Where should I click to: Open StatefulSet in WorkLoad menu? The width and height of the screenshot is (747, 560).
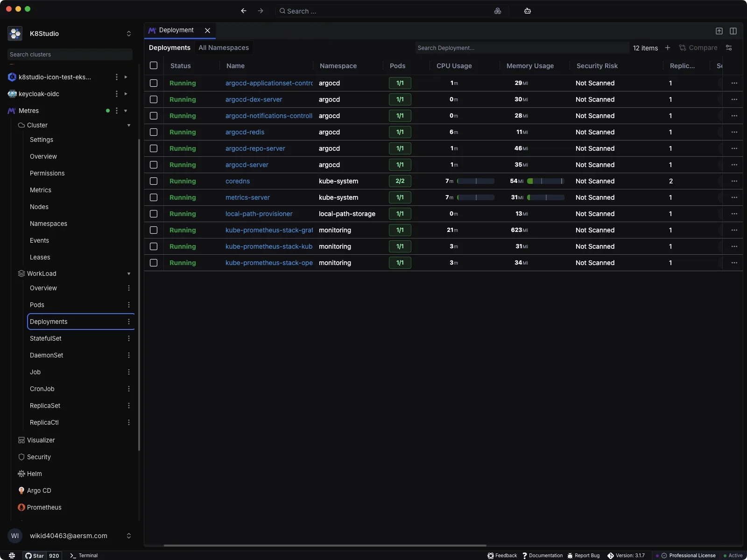(46, 338)
